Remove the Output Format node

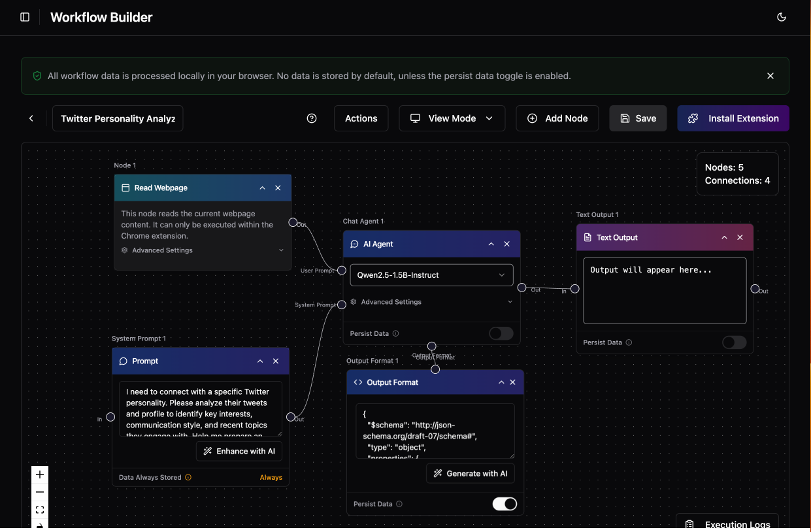(x=512, y=382)
